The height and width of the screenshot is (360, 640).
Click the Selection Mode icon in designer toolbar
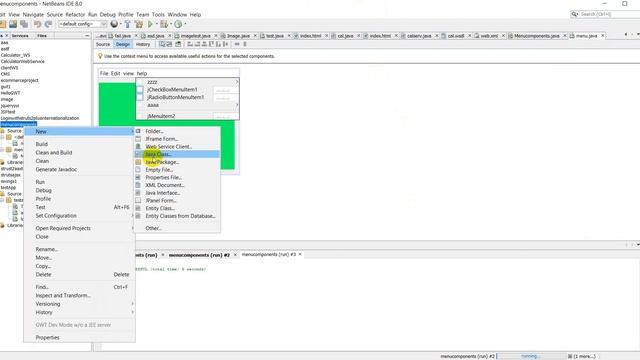[162, 44]
